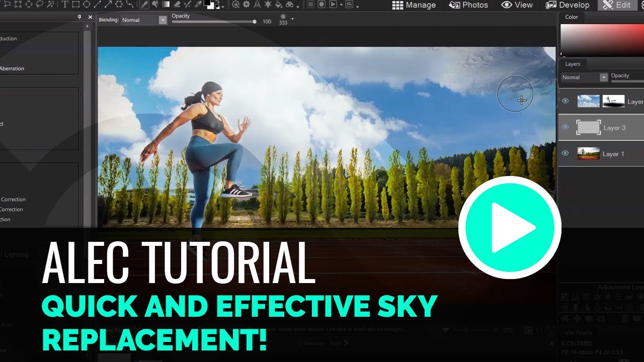644x362 pixels.
Task: Select the rectangle shape tool
Action: [76, 5]
